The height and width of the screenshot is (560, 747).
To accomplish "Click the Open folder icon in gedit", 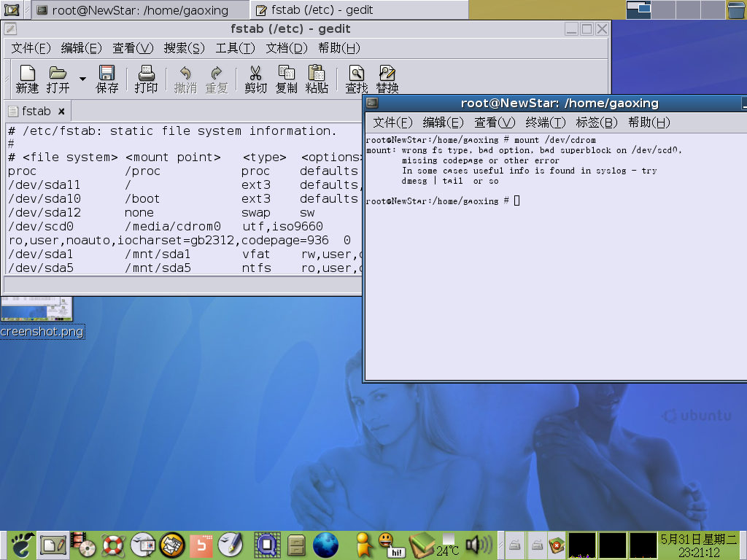I will pyautogui.click(x=58, y=79).
